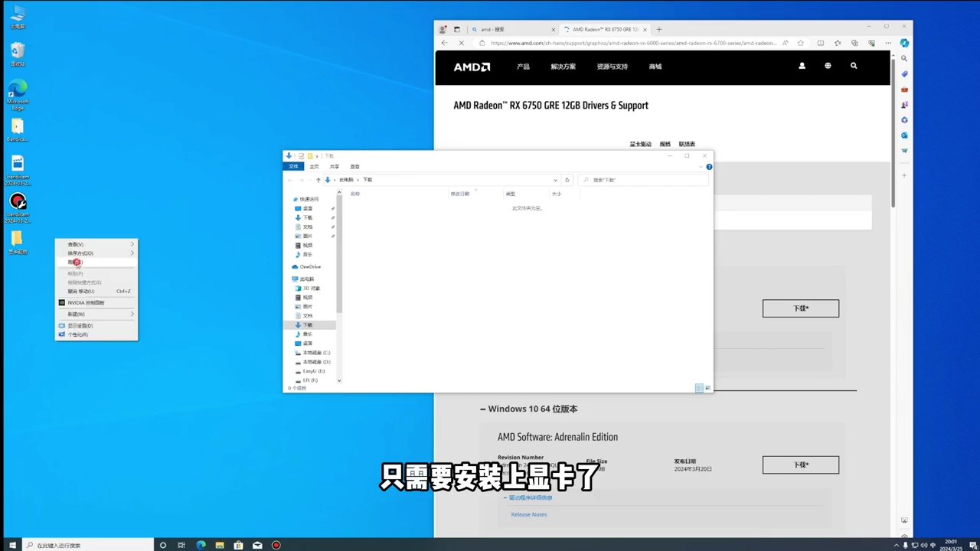Open 解决方案 menu on AMD site

pyautogui.click(x=563, y=67)
